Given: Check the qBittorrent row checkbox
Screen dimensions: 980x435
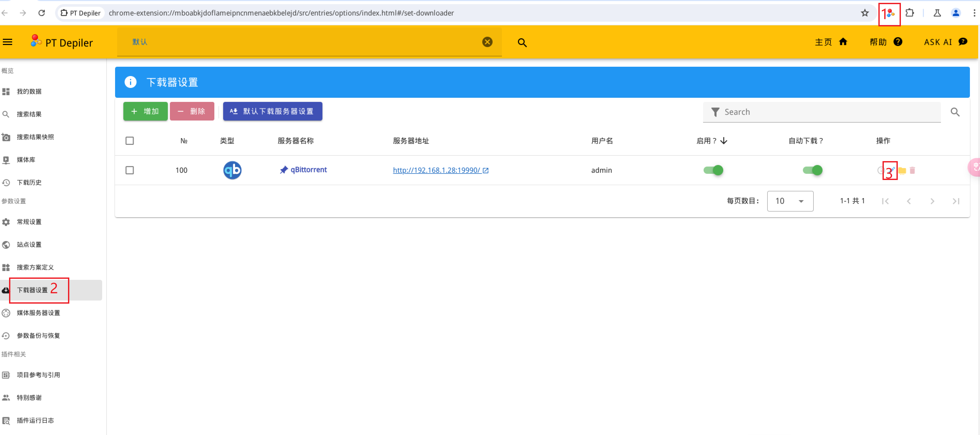Looking at the screenshot, I should pyautogui.click(x=129, y=170).
